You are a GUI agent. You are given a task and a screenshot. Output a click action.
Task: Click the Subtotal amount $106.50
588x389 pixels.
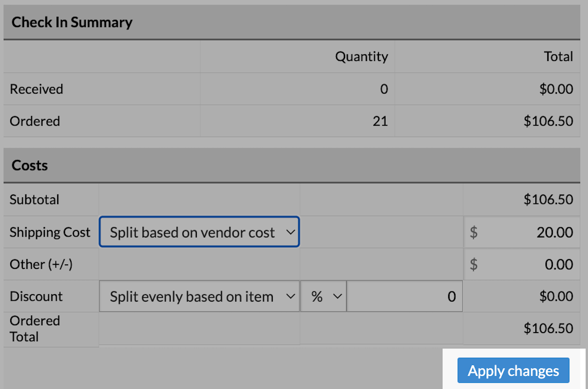548,199
